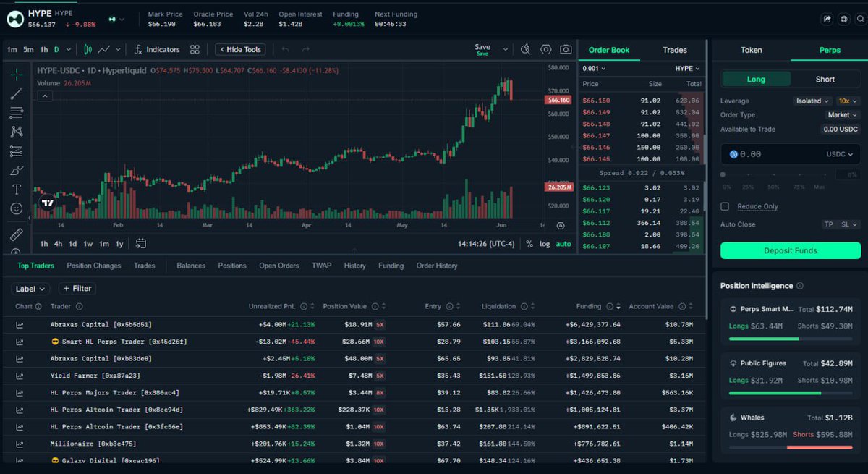Switch order side to Short
The height and width of the screenshot is (474, 868).
(825, 80)
